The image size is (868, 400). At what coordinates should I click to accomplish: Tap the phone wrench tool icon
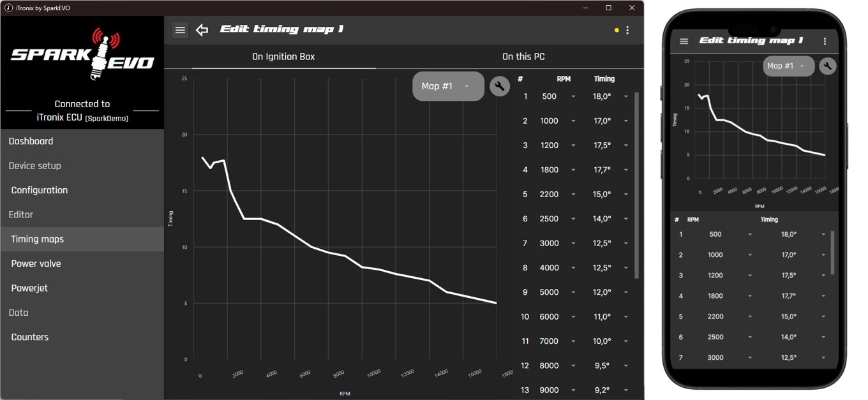827,66
